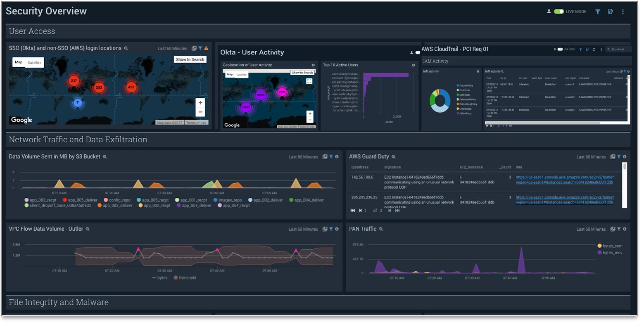Open Data Volume by S3 Bucket in search
This screenshot has width=644, height=324.
click(105, 157)
